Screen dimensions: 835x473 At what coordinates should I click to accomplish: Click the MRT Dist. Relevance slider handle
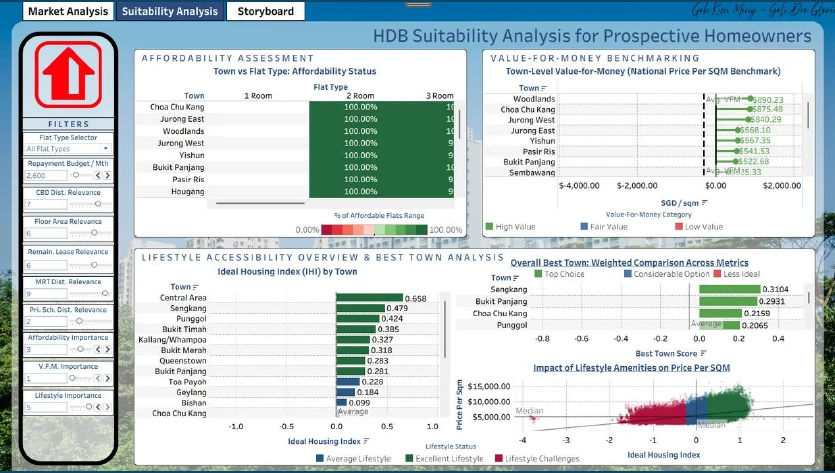tap(105, 293)
